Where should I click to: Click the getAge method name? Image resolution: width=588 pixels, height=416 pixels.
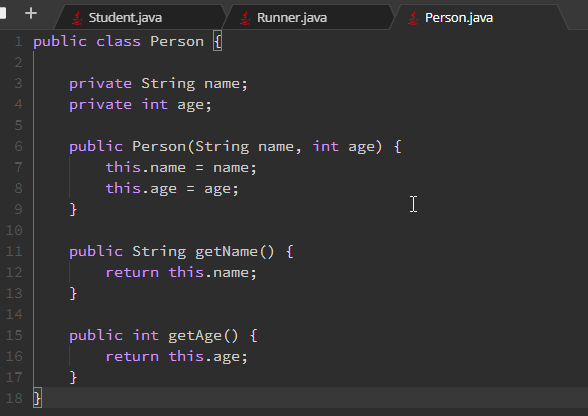pyautogui.click(x=195, y=336)
